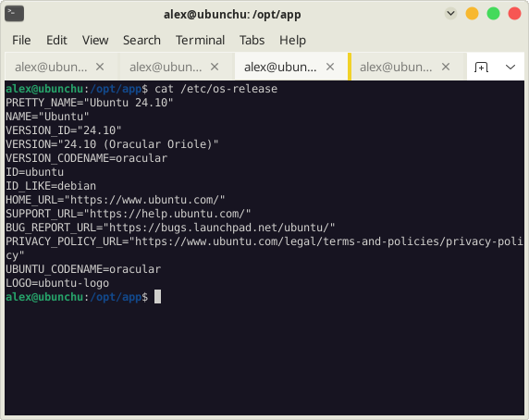This screenshot has width=529, height=420.
Task: Click the privacy-policy URL line
Action: click(264, 241)
